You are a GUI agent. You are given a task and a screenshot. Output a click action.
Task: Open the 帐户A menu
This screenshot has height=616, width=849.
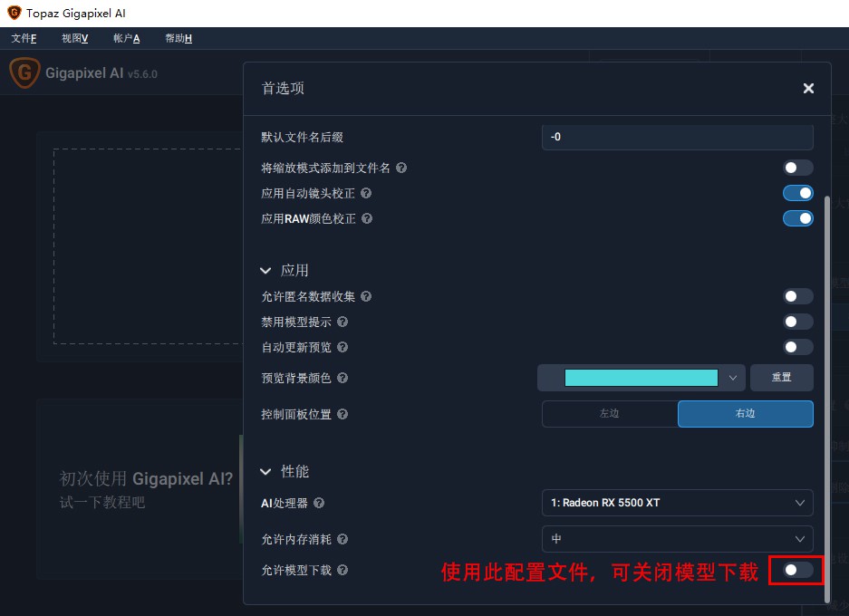point(126,38)
